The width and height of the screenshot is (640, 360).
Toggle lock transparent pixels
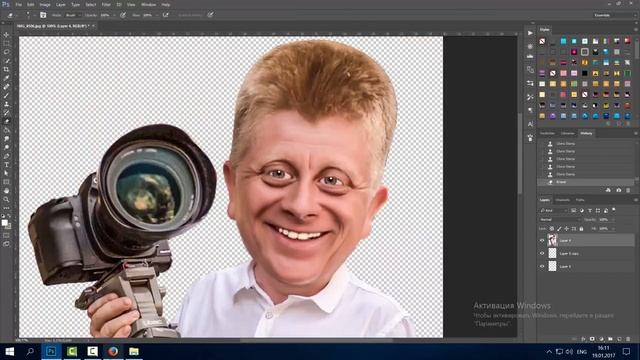coord(551,229)
